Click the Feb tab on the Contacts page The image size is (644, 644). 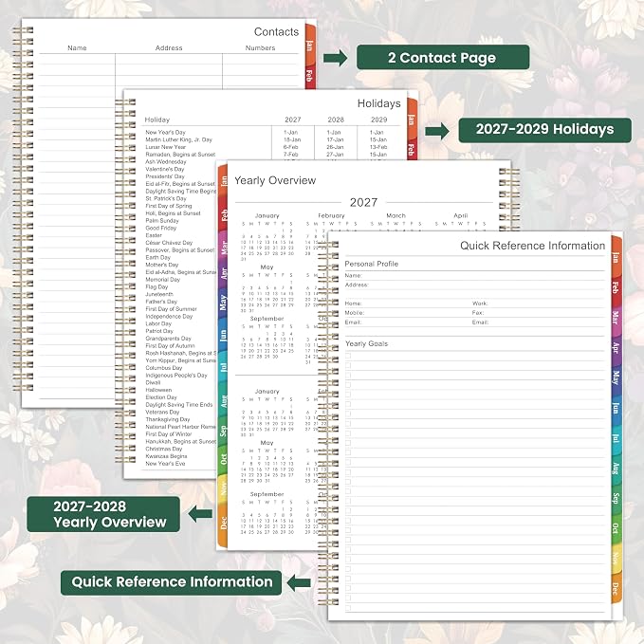(x=310, y=76)
